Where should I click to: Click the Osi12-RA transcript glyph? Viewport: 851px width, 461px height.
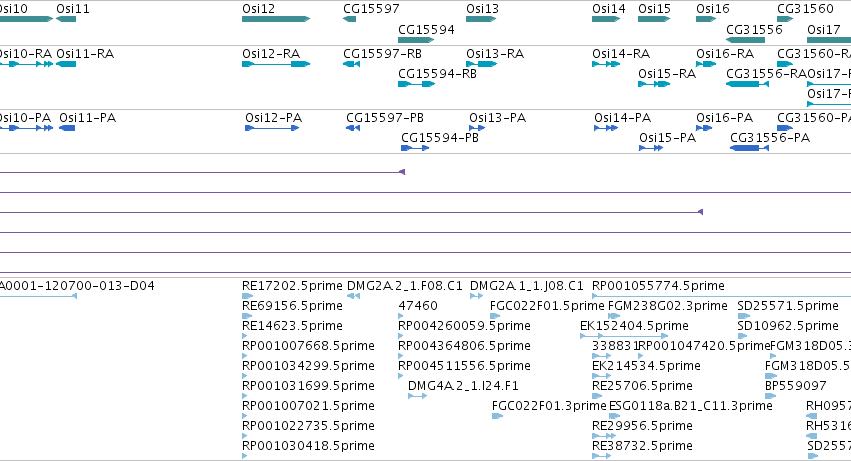pyautogui.click(x=276, y=64)
